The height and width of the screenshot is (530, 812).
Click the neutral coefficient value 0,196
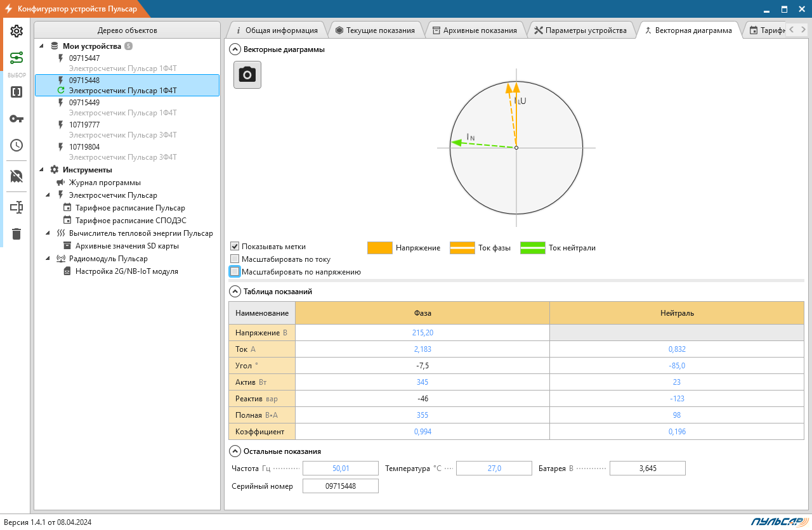tap(677, 432)
